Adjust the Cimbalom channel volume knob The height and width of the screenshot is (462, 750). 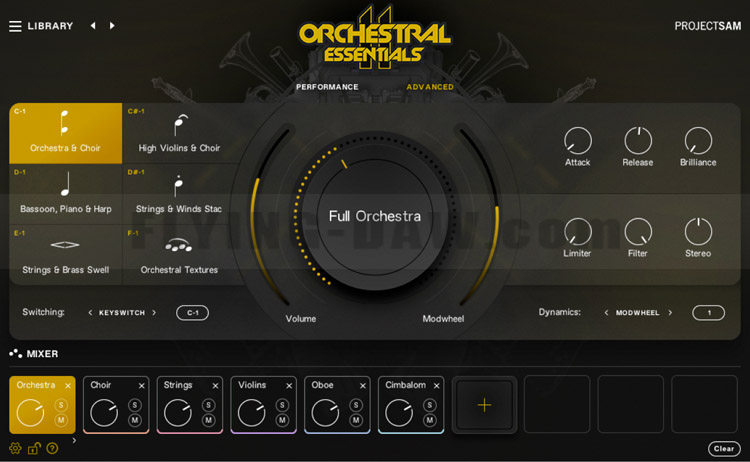pos(398,413)
